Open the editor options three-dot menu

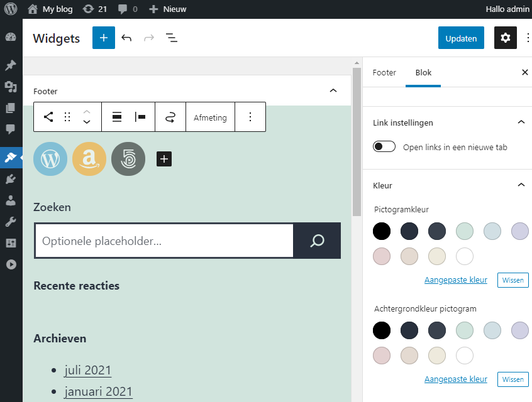click(528, 38)
